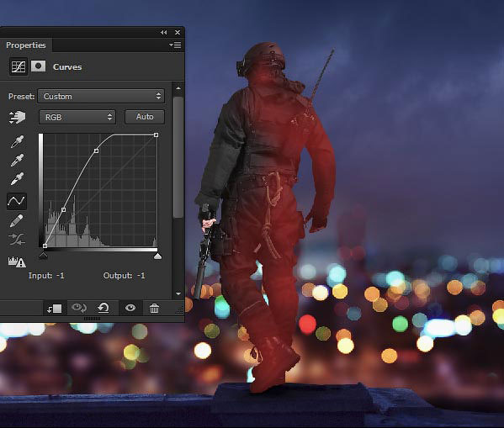Screen dimensions: 504x428
Task: Collapse the Properties panel to icons
Action: click(x=164, y=33)
